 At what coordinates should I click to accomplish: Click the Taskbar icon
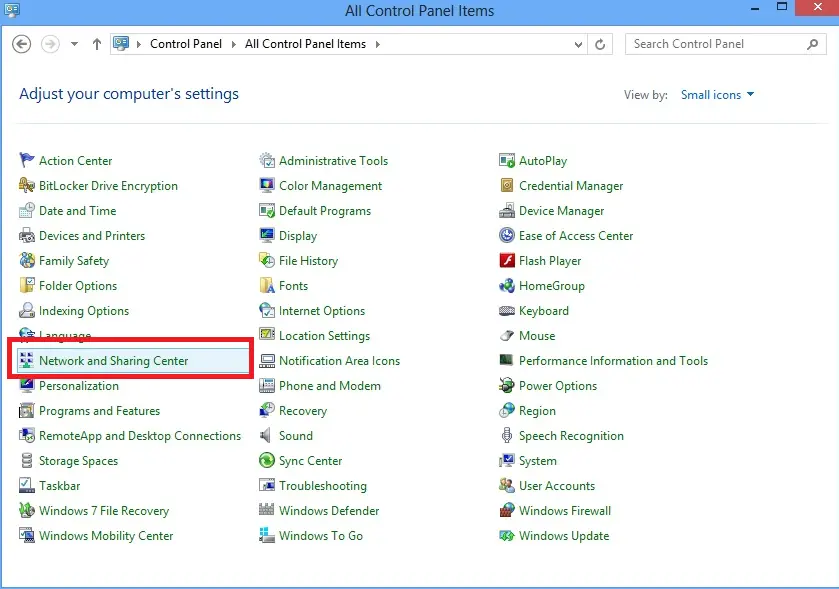click(27, 486)
